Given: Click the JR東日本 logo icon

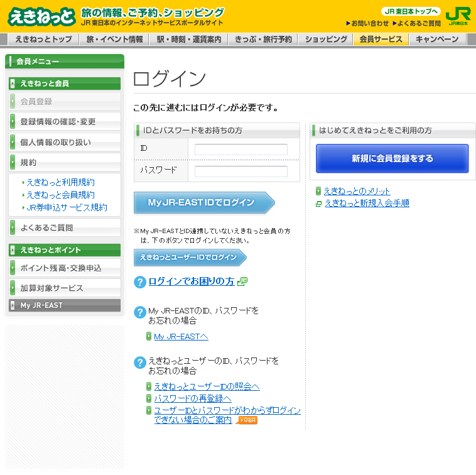Looking at the screenshot, I should pos(458,16).
